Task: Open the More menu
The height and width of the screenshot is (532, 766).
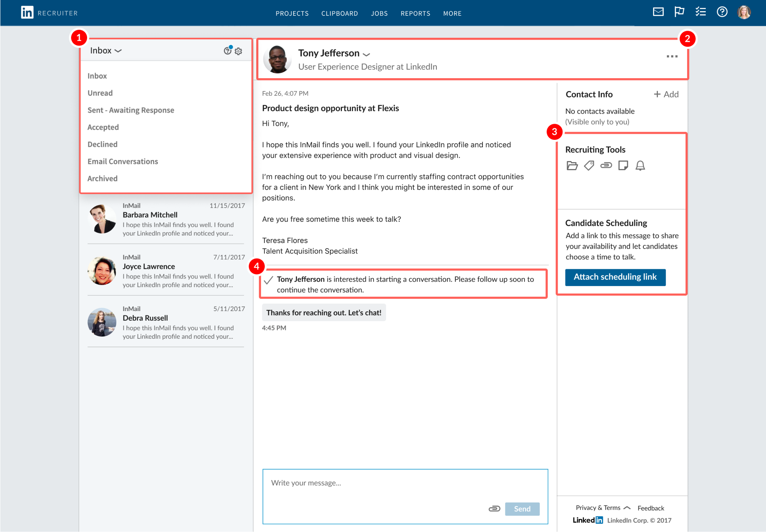Action: click(x=452, y=13)
